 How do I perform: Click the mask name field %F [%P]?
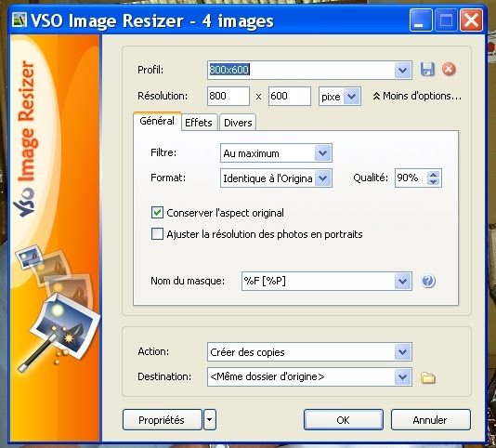pos(319,281)
